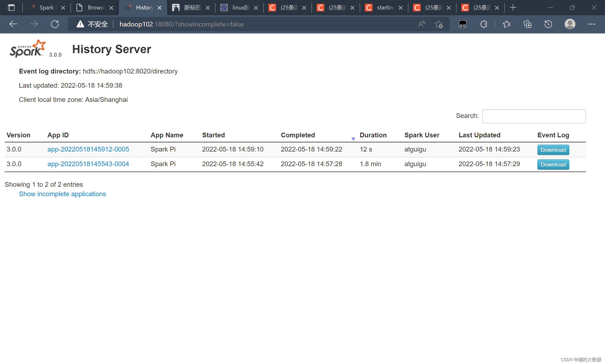Close the linux卸 tab
This screenshot has height=364, width=605.
pos(256,8)
